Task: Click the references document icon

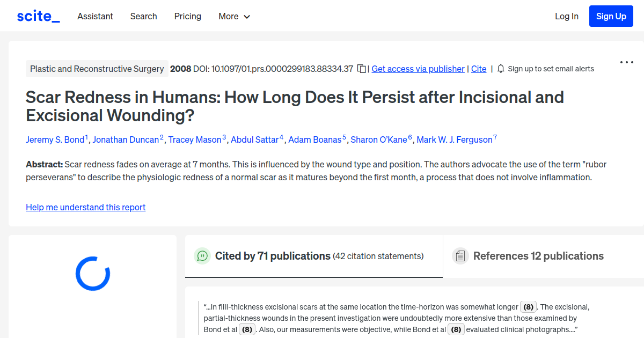Action: pyautogui.click(x=460, y=256)
